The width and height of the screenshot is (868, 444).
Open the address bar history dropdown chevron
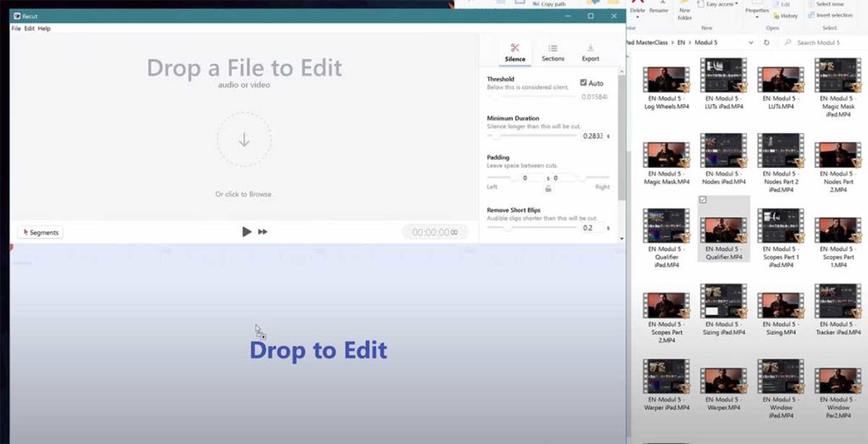tap(752, 42)
